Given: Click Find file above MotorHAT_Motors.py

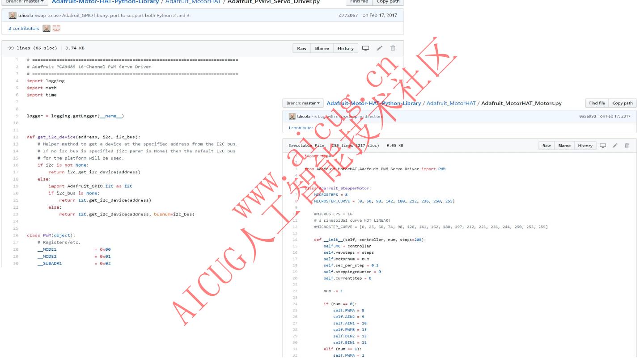Looking at the screenshot, I should pos(597,103).
